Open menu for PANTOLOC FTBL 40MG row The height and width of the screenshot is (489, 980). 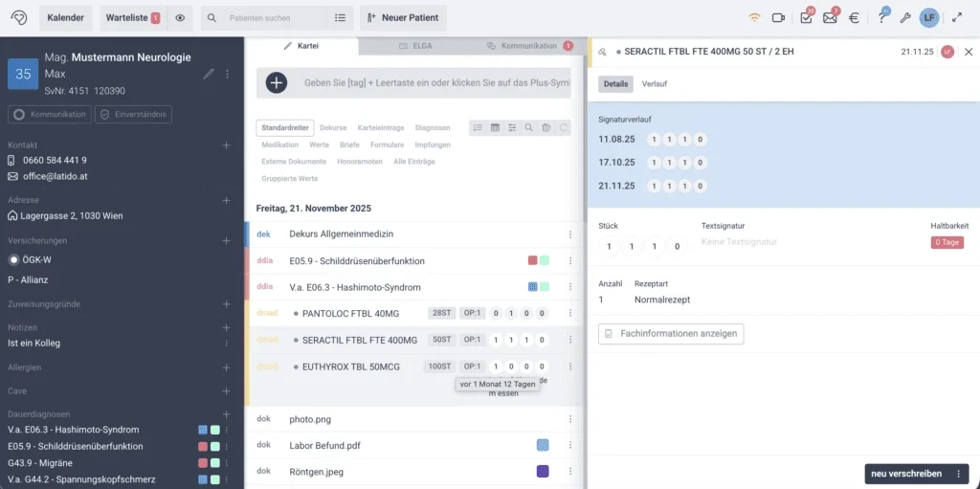[570, 313]
